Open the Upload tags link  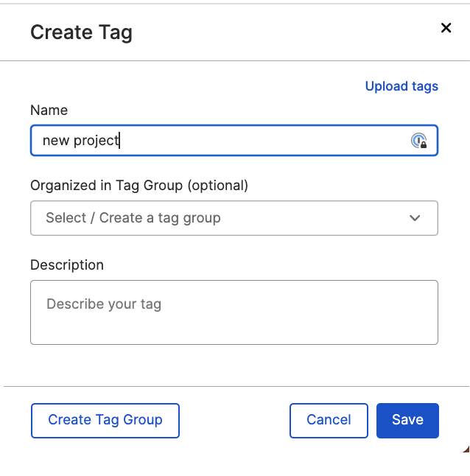coord(401,86)
